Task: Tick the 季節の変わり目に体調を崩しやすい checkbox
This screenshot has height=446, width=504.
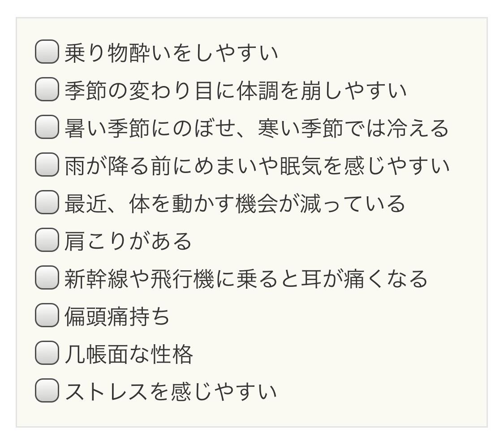Action: click(47, 90)
